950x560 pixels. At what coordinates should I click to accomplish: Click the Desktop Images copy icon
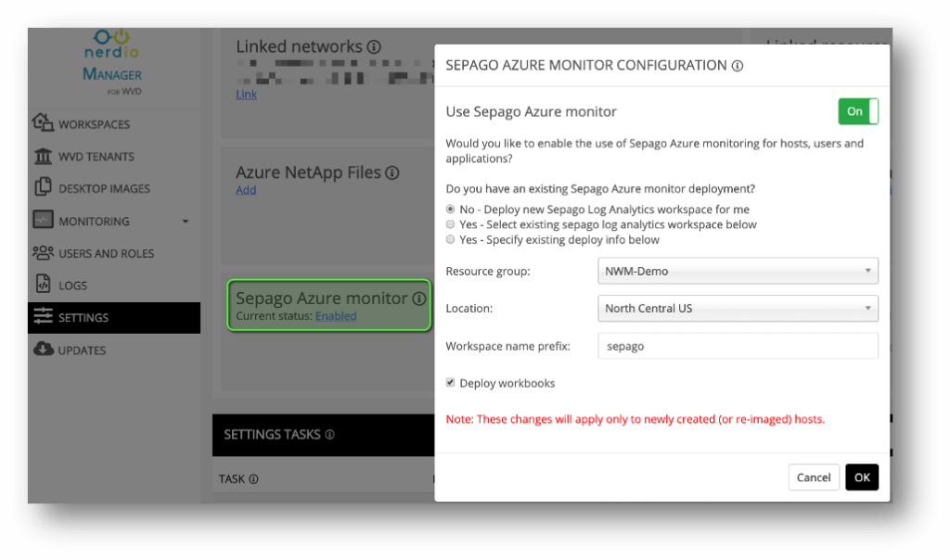(43, 187)
